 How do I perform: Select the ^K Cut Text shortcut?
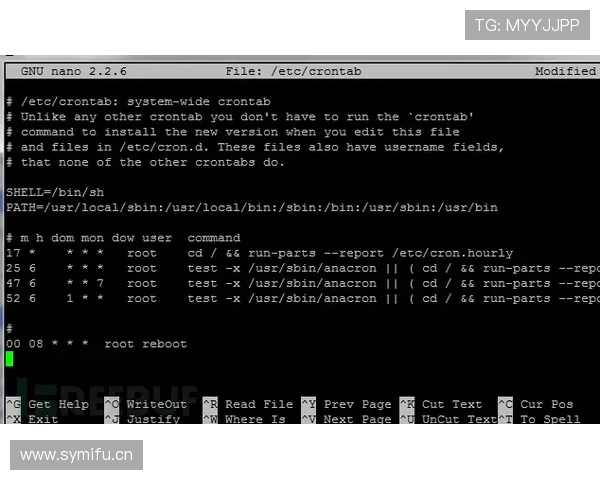(x=441, y=404)
